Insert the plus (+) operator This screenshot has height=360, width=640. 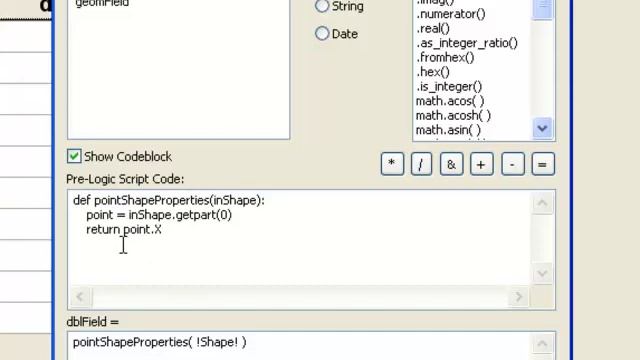pyautogui.click(x=482, y=164)
